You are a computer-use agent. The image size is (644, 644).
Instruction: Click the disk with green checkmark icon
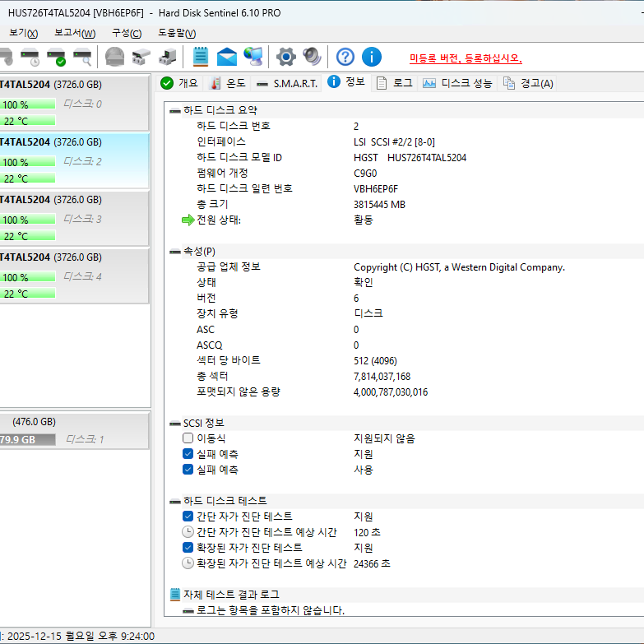(x=56, y=57)
